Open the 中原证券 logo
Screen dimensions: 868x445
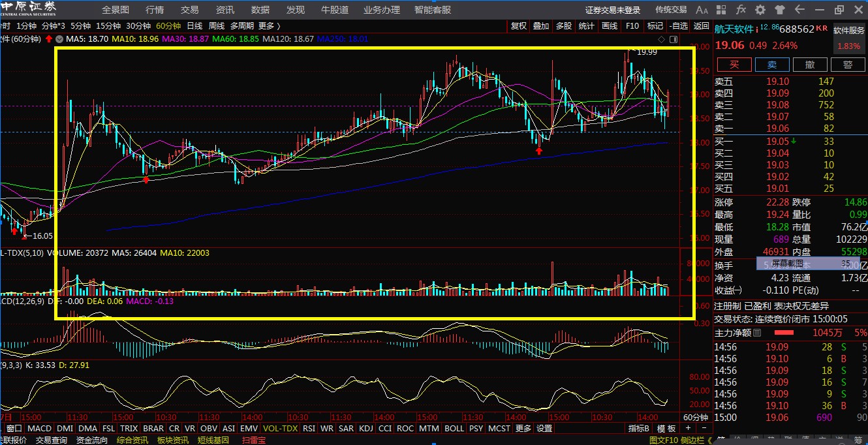[x=28, y=9]
